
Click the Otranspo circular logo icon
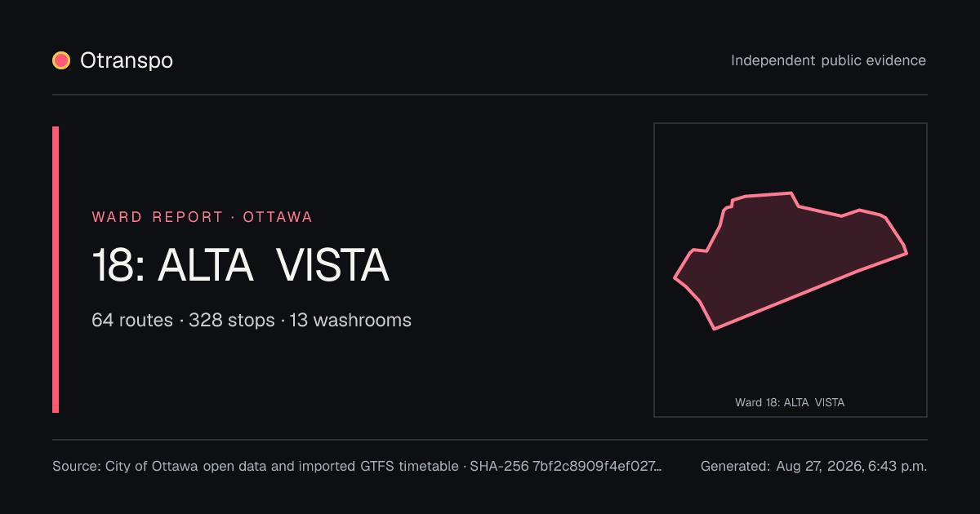pyautogui.click(x=61, y=60)
